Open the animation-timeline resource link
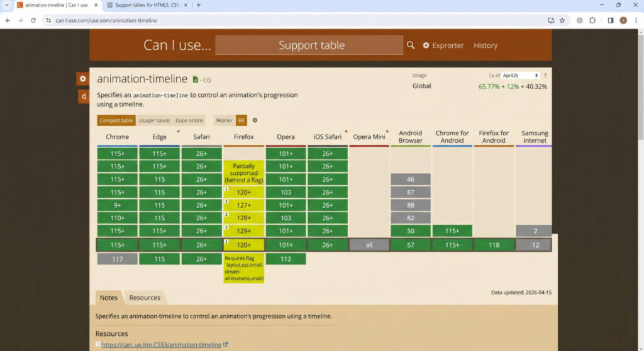Viewport: 644px width, 351px height. 162,345
